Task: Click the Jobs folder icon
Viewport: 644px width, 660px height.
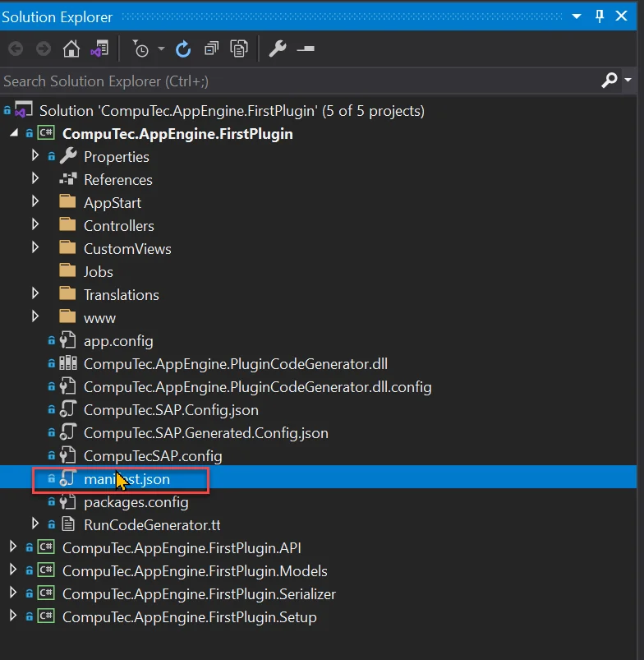Action: 68,271
